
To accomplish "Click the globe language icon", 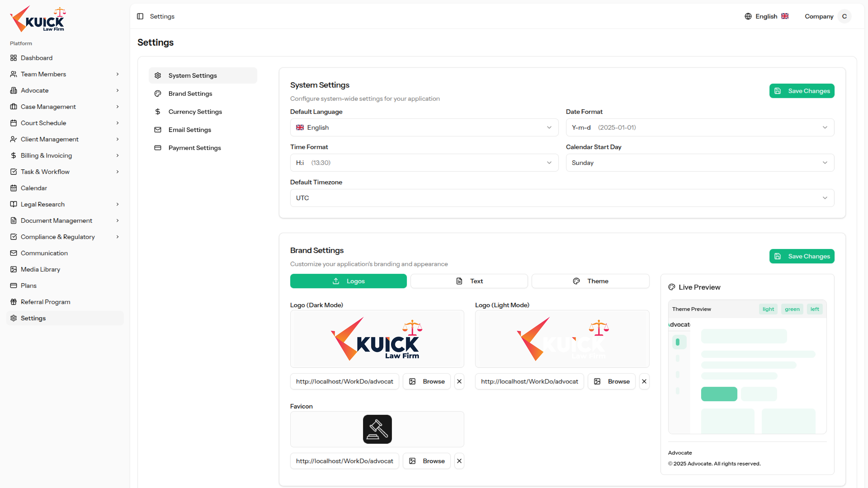I will click(x=748, y=16).
